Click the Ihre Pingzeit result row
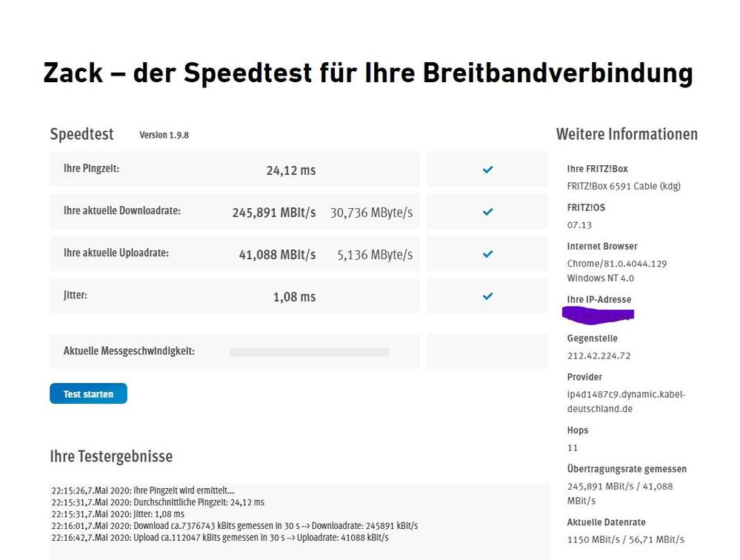The width and height of the screenshot is (740, 560). pos(234,169)
